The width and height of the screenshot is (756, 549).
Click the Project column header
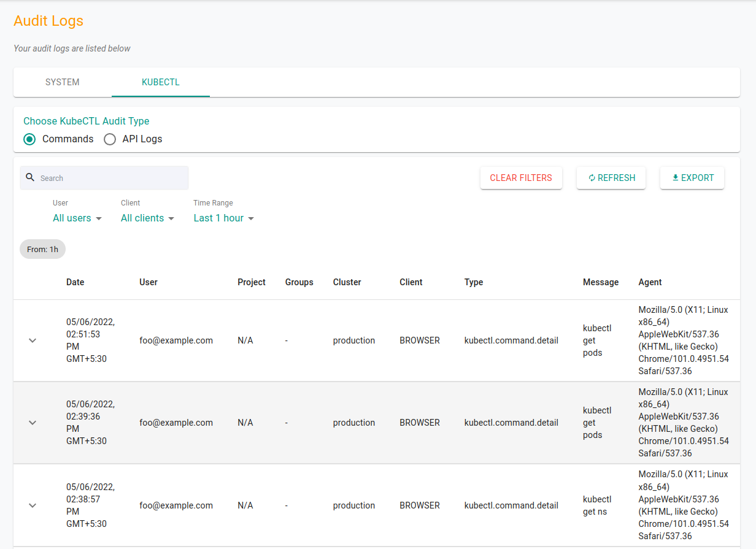(x=252, y=282)
